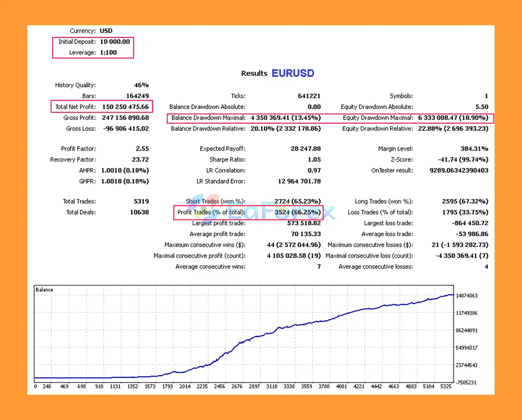The height and width of the screenshot is (420, 522).
Task: Select the Profit Trades percentage value
Action: click(297, 212)
